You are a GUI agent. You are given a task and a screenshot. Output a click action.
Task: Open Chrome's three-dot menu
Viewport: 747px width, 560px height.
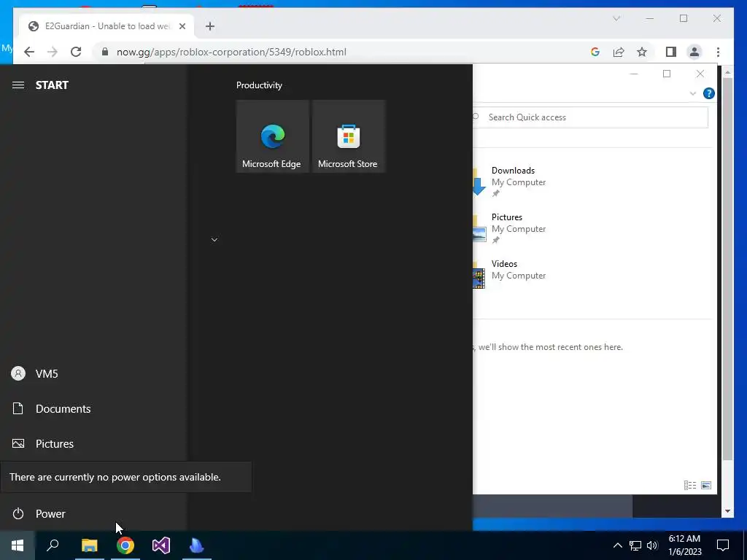tap(718, 52)
